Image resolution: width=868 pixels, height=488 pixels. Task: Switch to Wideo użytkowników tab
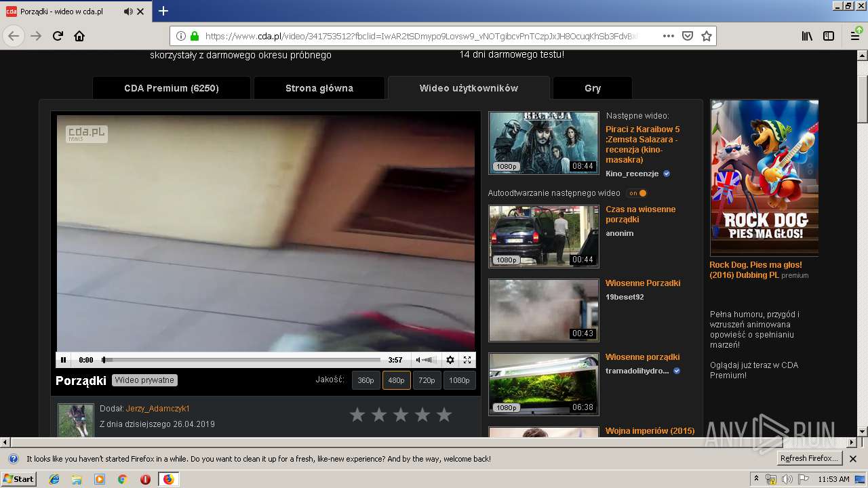[x=469, y=88]
